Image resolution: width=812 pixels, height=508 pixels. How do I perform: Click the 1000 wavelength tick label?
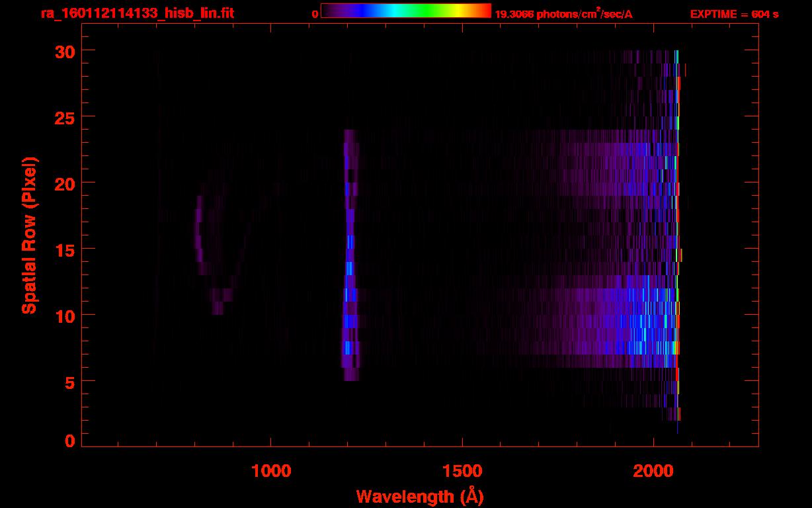(271, 470)
